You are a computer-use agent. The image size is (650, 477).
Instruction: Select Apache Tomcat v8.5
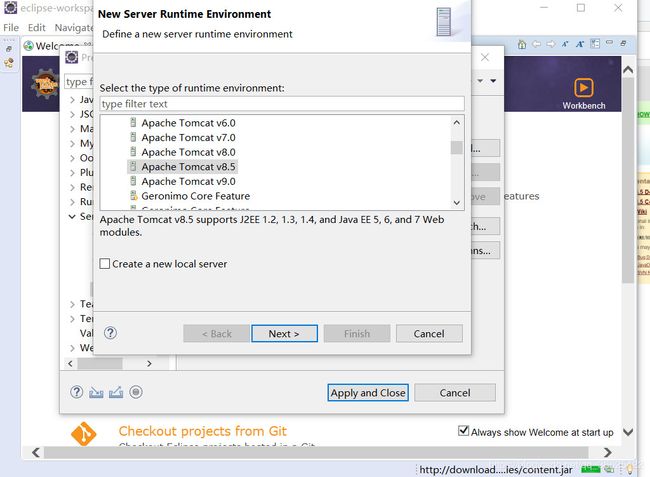(x=183, y=167)
